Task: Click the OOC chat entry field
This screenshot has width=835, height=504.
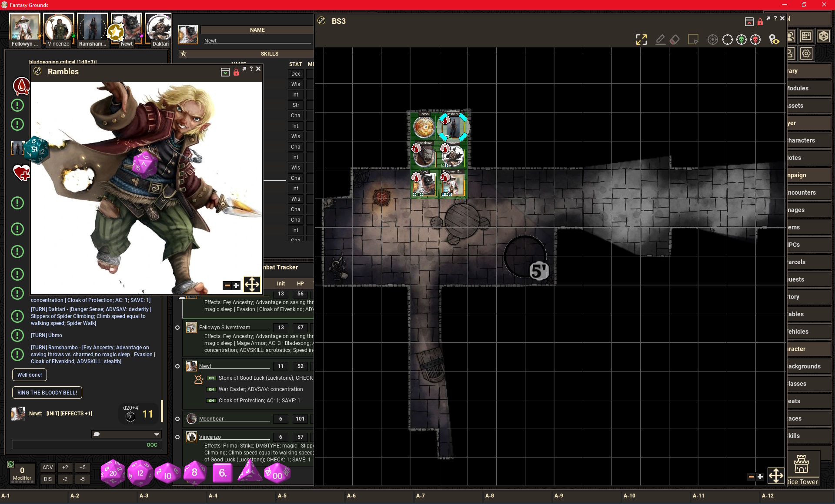Action: click(87, 444)
